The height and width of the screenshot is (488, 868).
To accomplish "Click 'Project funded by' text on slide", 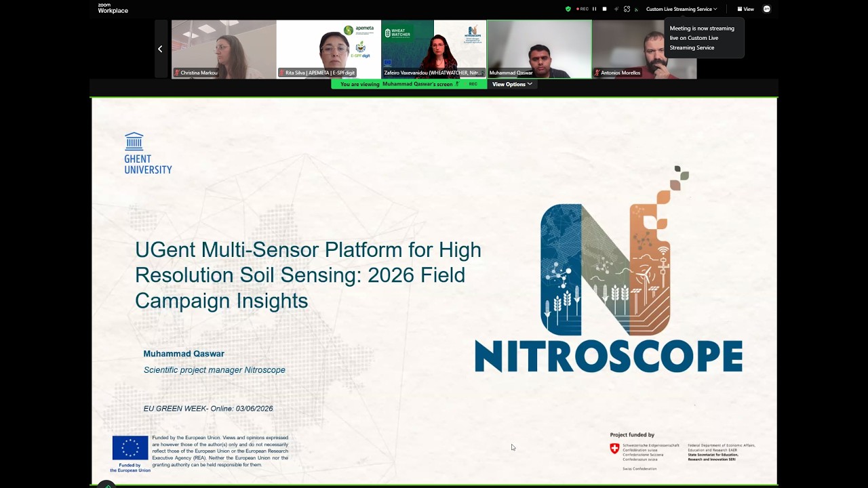I will pyautogui.click(x=632, y=435).
